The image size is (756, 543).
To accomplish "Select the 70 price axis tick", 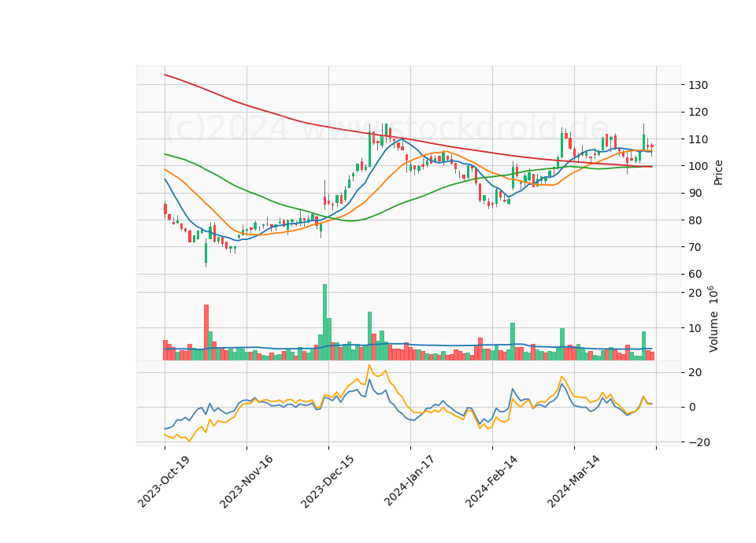I will point(695,247).
